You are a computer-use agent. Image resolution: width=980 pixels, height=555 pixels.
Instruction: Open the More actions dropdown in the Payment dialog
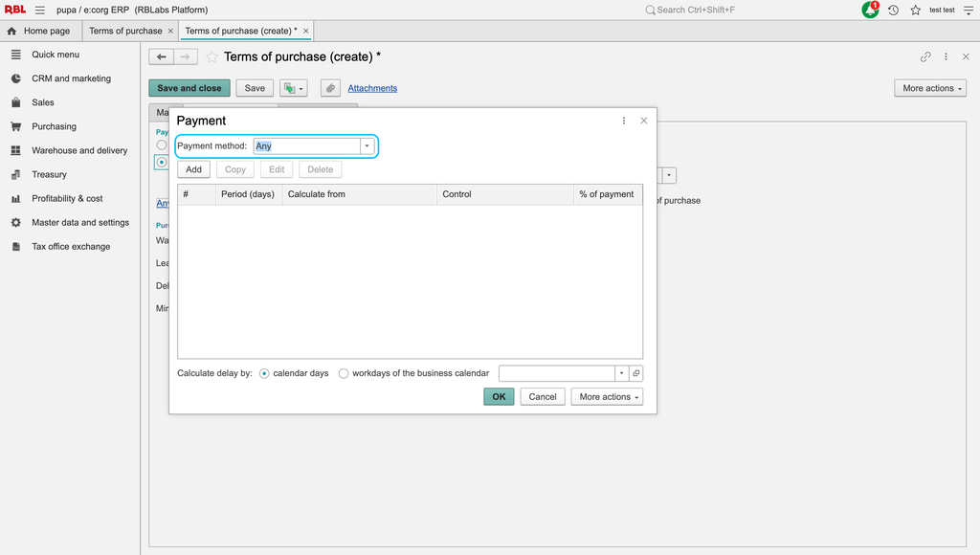607,397
